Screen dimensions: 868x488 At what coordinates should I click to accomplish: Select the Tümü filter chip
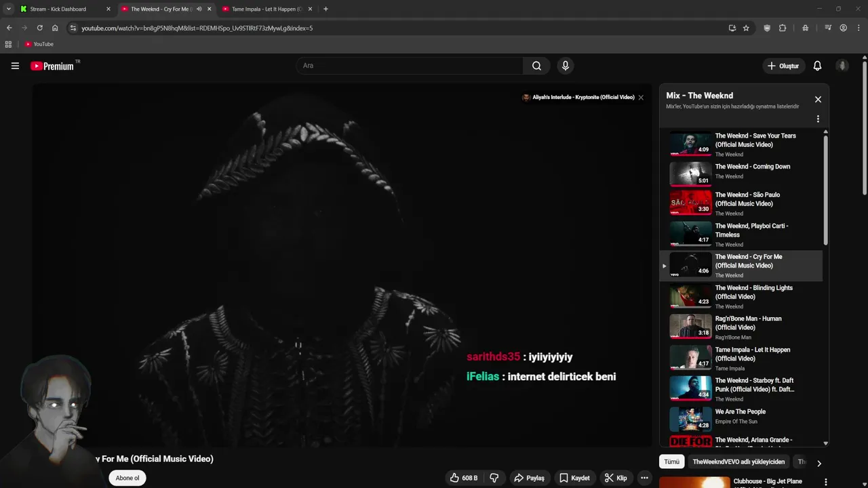click(x=671, y=462)
